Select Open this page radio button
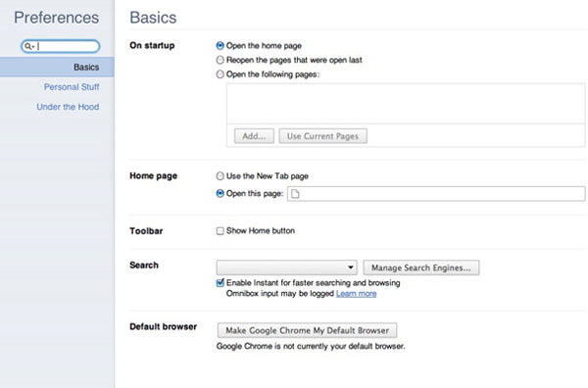Screen dimensions: 588x388 [220, 193]
